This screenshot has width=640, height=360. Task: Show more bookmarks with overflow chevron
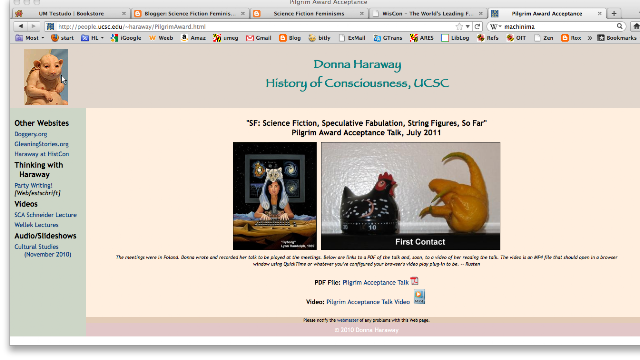590,38
